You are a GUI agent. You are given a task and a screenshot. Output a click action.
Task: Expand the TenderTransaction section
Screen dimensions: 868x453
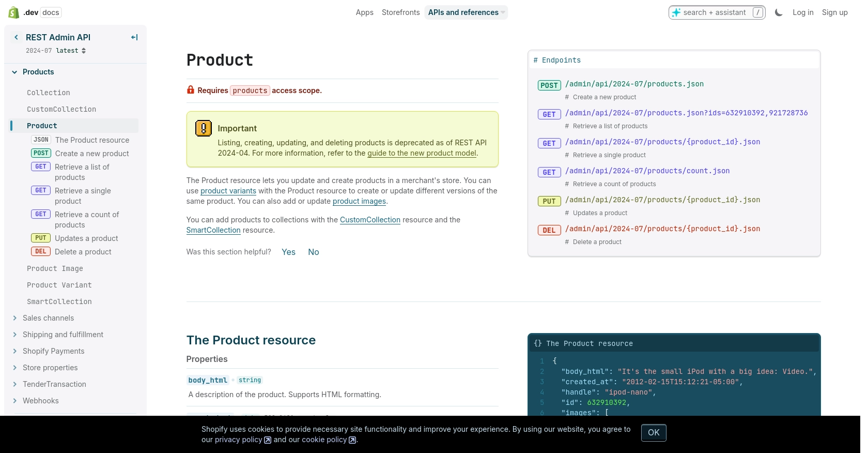click(14, 384)
